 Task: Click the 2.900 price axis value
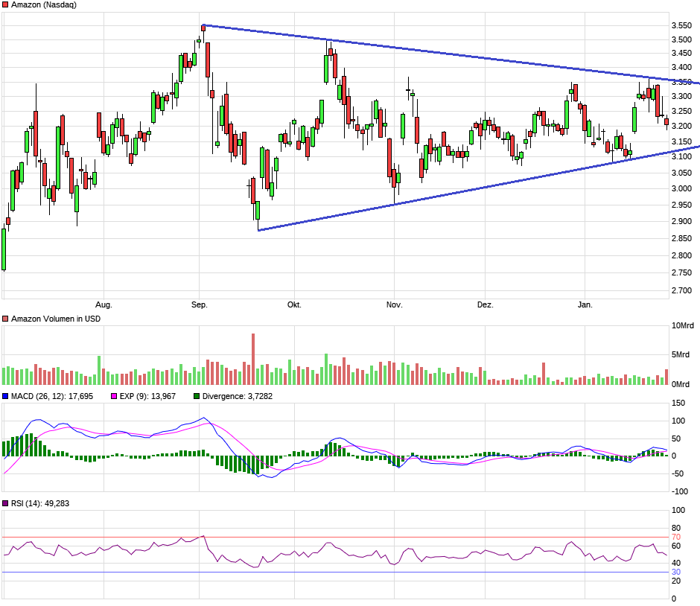tap(681, 221)
